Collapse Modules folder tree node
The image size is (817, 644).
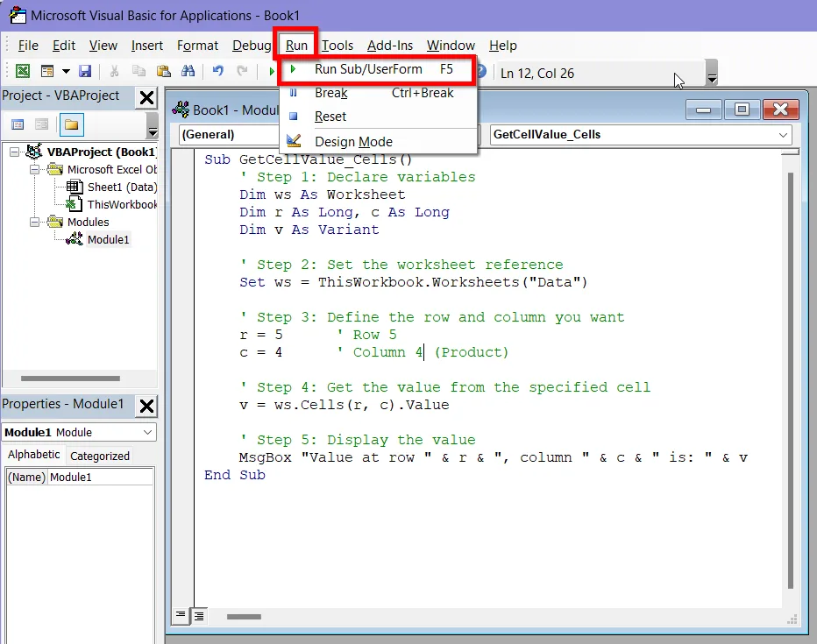coord(34,223)
